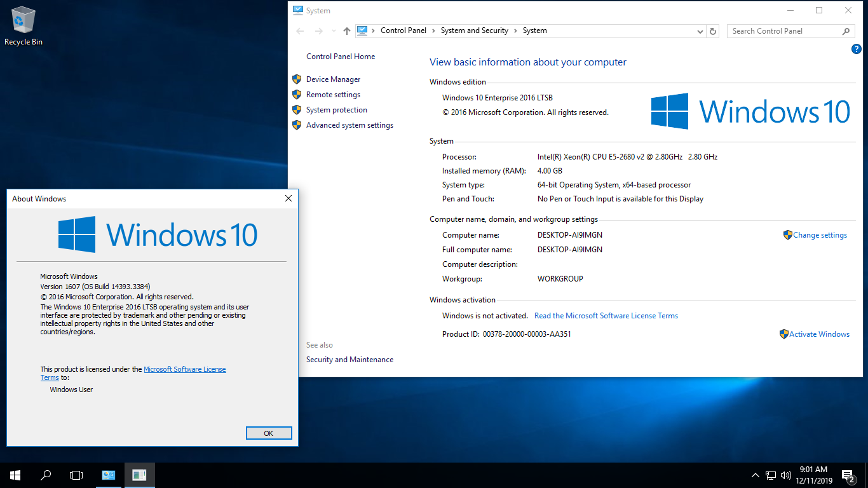
Task: Expand address bar history dropdown
Action: point(700,31)
